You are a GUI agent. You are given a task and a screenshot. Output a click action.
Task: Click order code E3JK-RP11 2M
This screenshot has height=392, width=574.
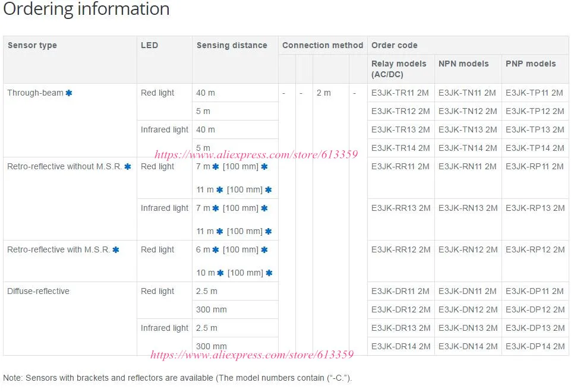(534, 166)
